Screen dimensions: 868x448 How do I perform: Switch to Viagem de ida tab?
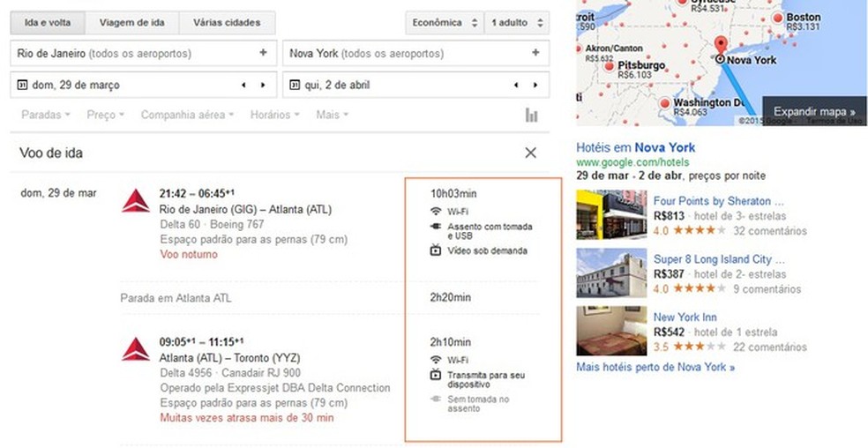131,23
